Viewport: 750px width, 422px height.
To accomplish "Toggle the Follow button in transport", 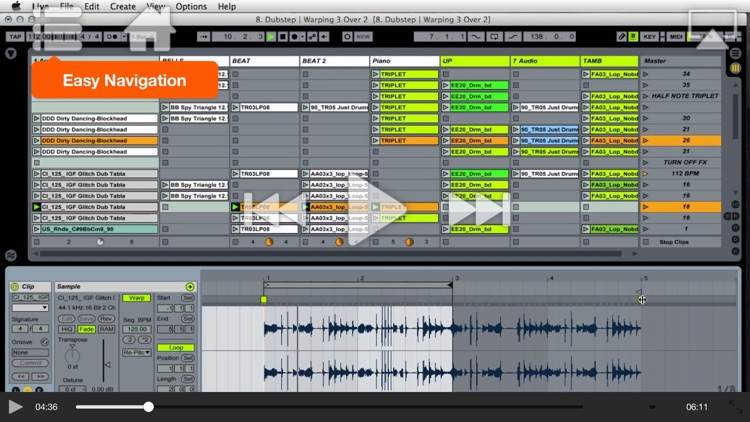I will (203, 36).
